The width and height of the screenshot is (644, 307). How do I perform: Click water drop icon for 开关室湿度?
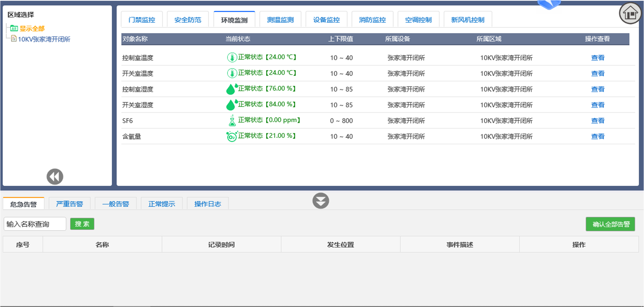[232, 104]
